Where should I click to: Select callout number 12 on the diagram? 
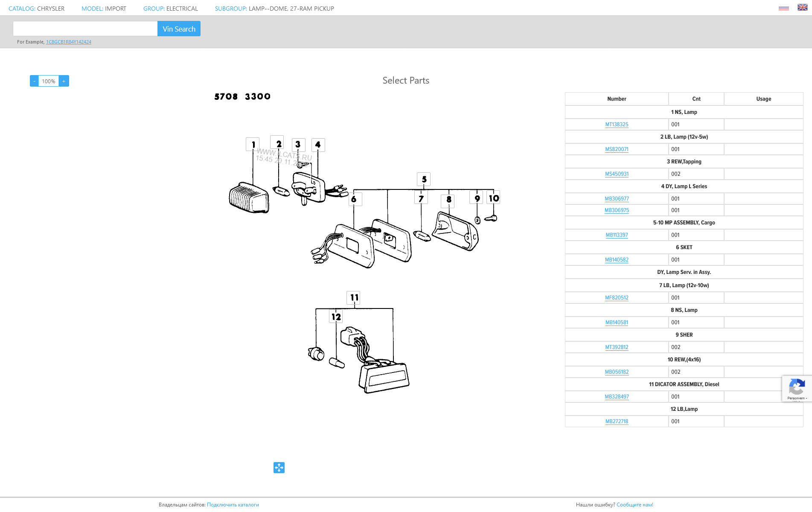(336, 317)
